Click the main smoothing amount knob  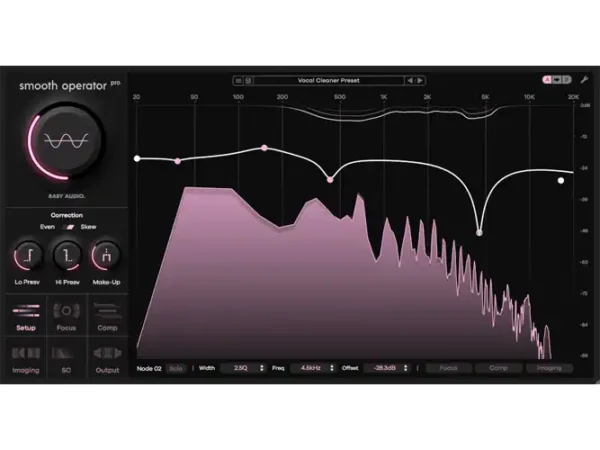66,141
